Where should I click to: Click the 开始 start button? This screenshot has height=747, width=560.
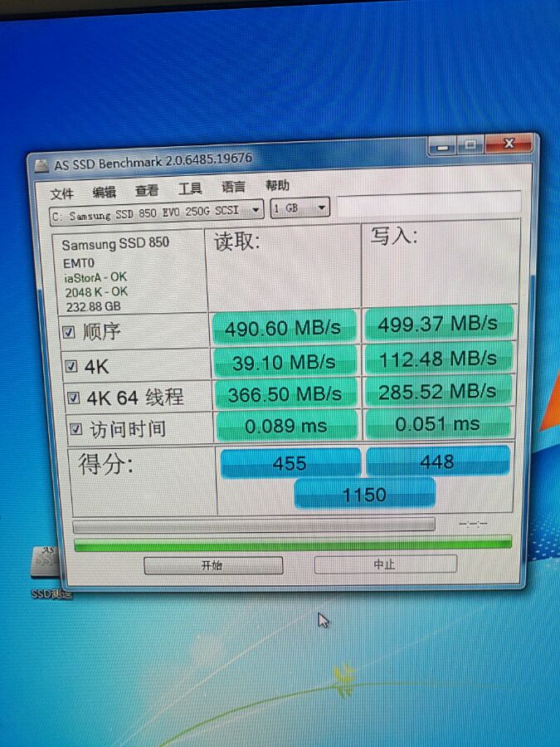(213, 565)
